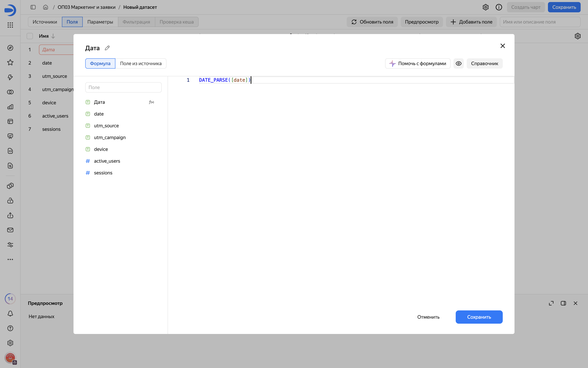The height and width of the screenshot is (368, 588).
Task: Click the three-dots more icon in the sidebar
Action: (10, 259)
